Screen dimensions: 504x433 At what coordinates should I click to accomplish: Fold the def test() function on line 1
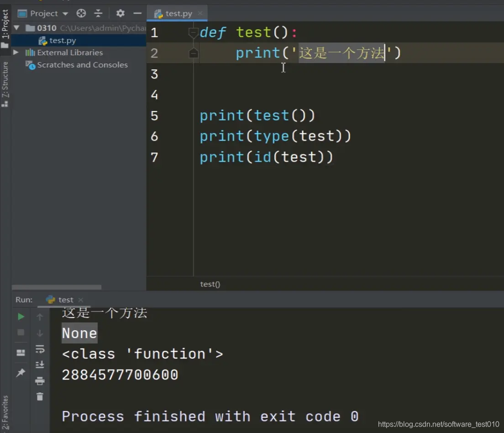pyautogui.click(x=193, y=33)
